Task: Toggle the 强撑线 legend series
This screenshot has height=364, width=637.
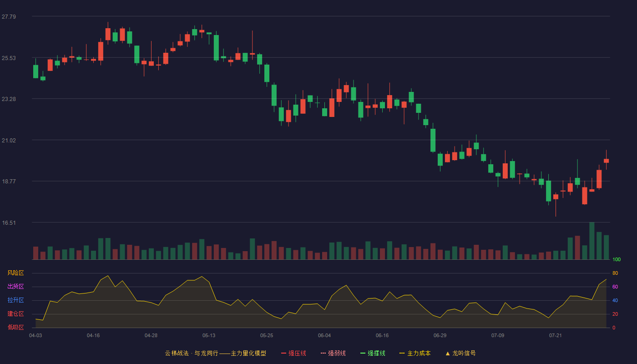Action: click(x=373, y=353)
